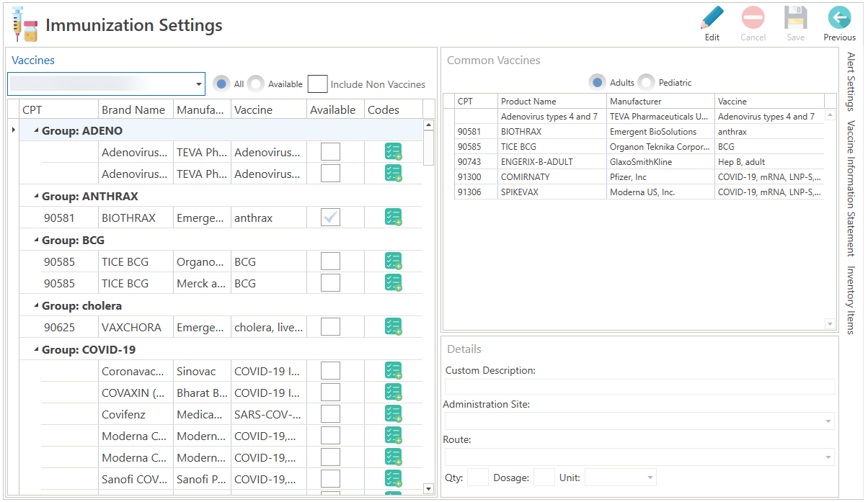Open codes for COVAXIN row
Viewport: 868px width, 502px height.
click(x=393, y=393)
